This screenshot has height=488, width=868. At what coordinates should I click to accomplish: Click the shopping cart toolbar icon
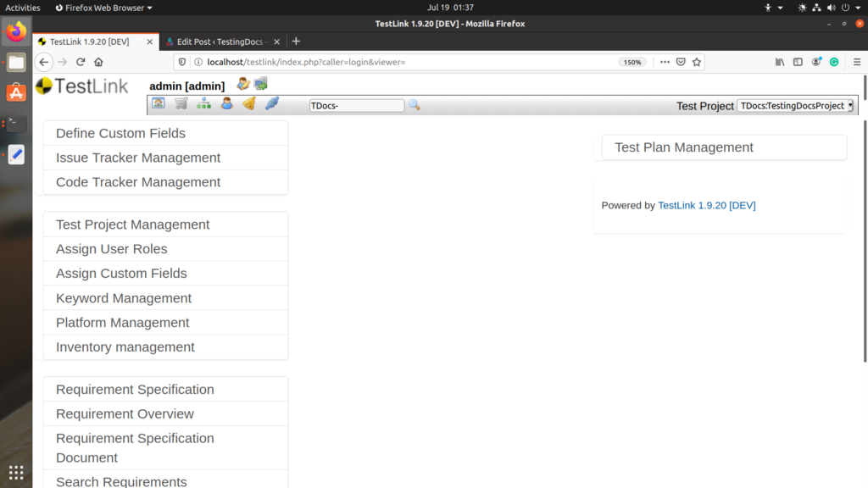[180, 103]
